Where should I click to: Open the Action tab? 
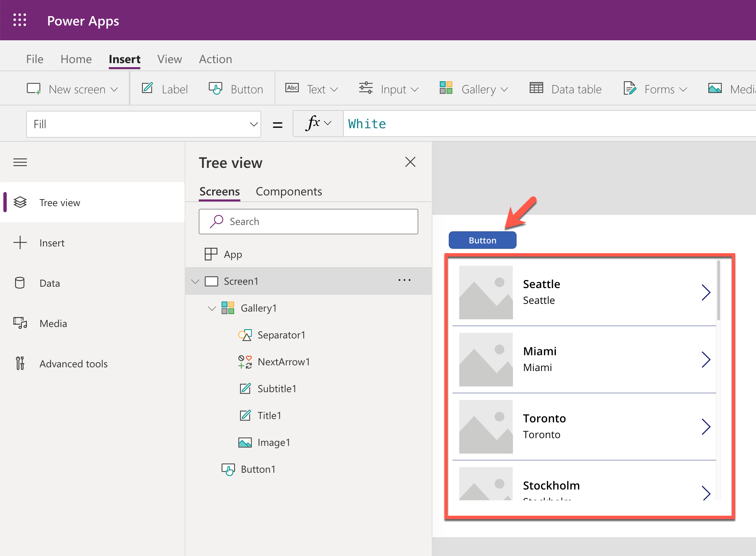click(x=215, y=59)
